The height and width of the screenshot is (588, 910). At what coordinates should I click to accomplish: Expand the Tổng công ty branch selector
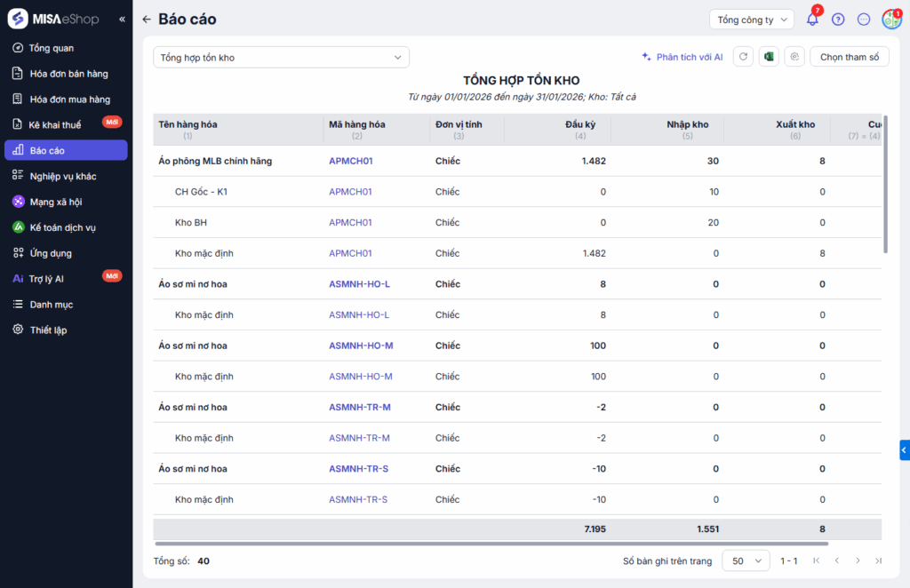751,20
